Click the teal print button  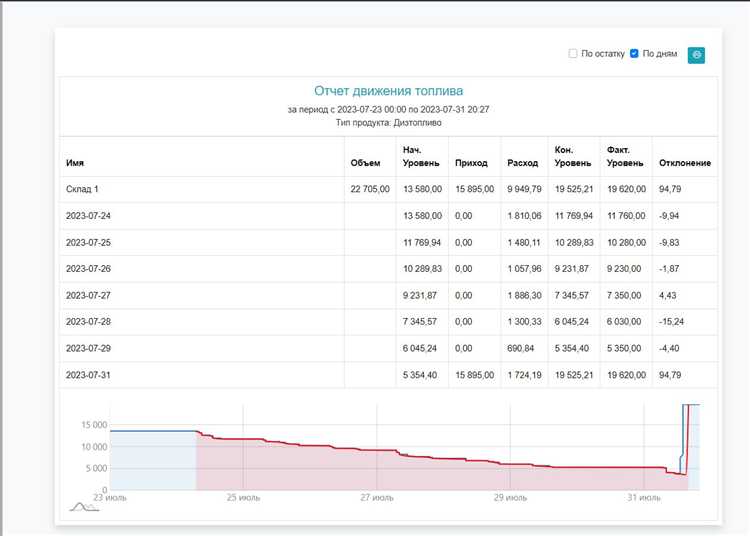[x=696, y=54]
